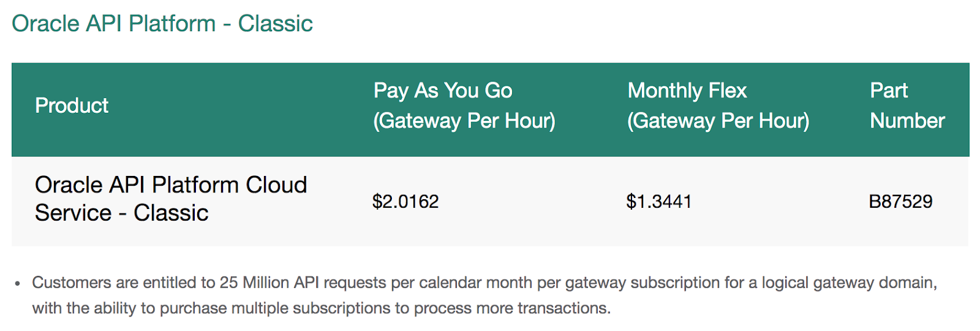Select the Product column header
The height and width of the screenshot is (331, 980).
(72, 105)
